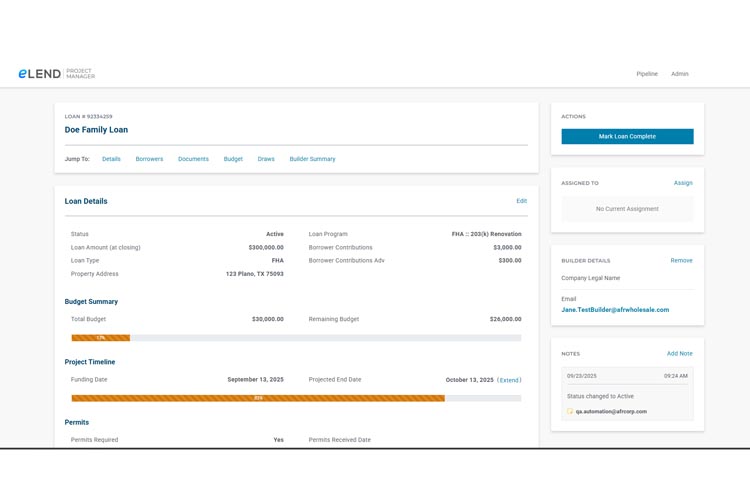The height and width of the screenshot is (500, 750).
Task: Open the Pipeline menu item
Action: pyautogui.click(x=647, y=74)
